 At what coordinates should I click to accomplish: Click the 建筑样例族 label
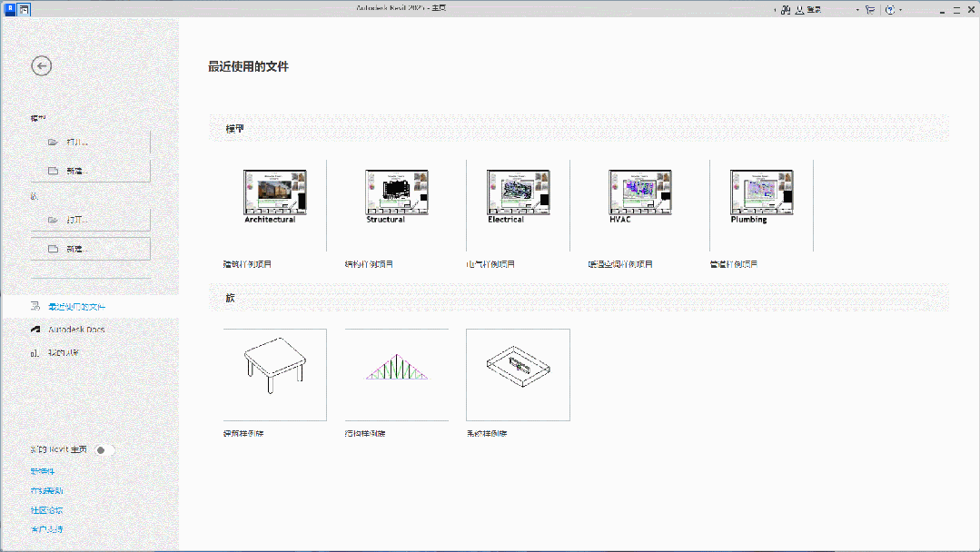tap(243, 433)
